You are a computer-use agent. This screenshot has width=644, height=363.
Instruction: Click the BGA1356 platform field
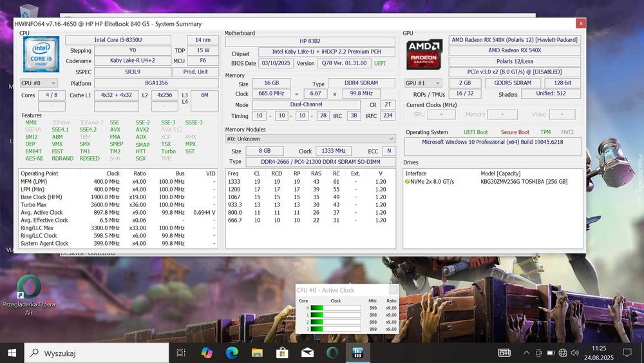tap(156, 83)
